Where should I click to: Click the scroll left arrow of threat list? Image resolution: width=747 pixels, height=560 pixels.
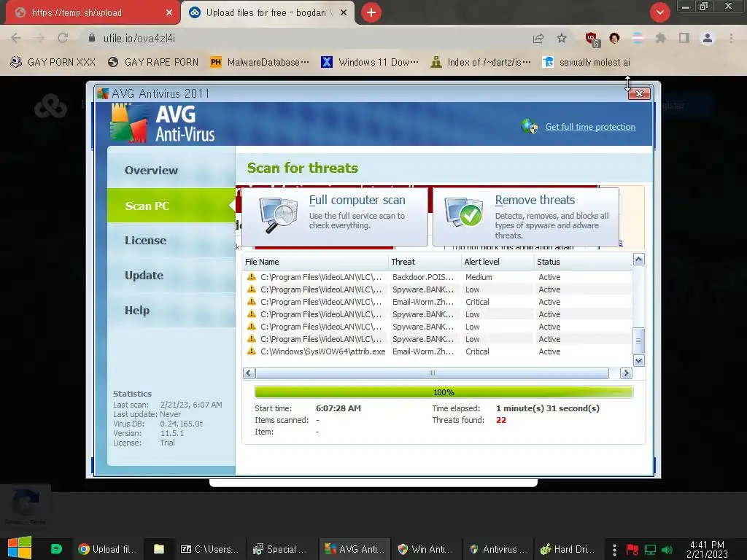tap(249, 373)
